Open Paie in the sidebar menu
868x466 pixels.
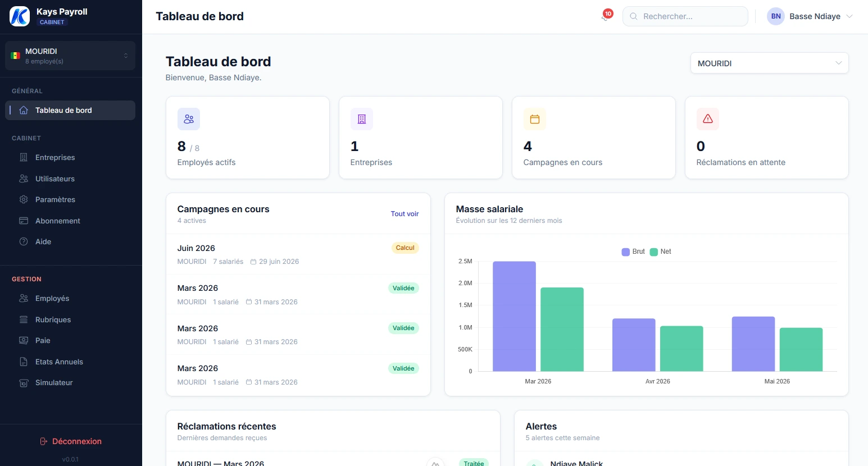[x=43, y=341]
